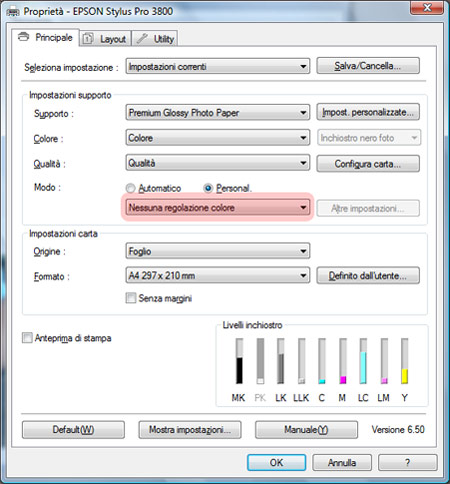Open the Formato A4 paper size dropdown
The height and width of the screenshot is (484, 450).
(218, 275)
